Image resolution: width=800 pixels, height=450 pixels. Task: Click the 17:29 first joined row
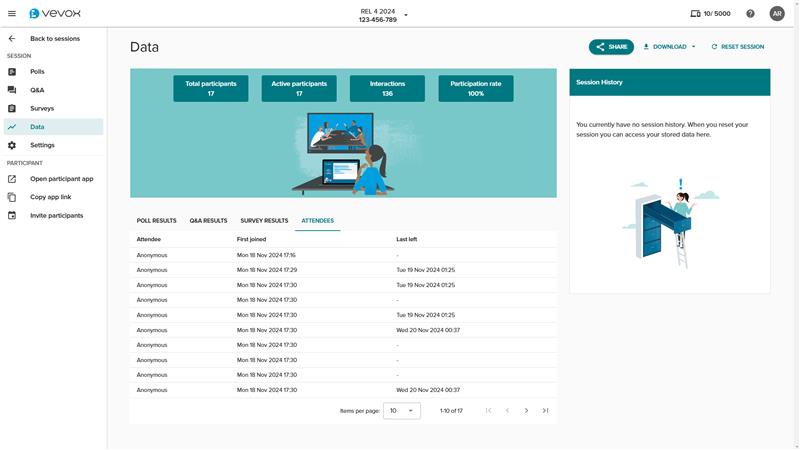(343, 270)
